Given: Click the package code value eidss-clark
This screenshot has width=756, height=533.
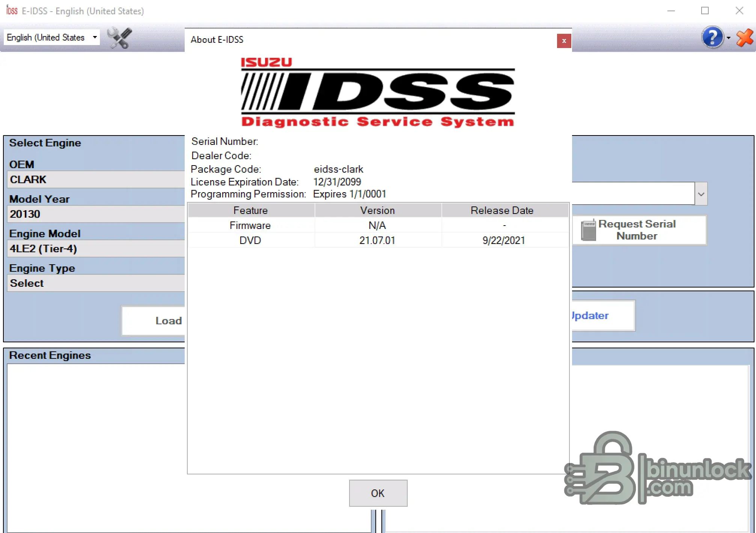Looking at the screenshot, I should coord(339,169).
